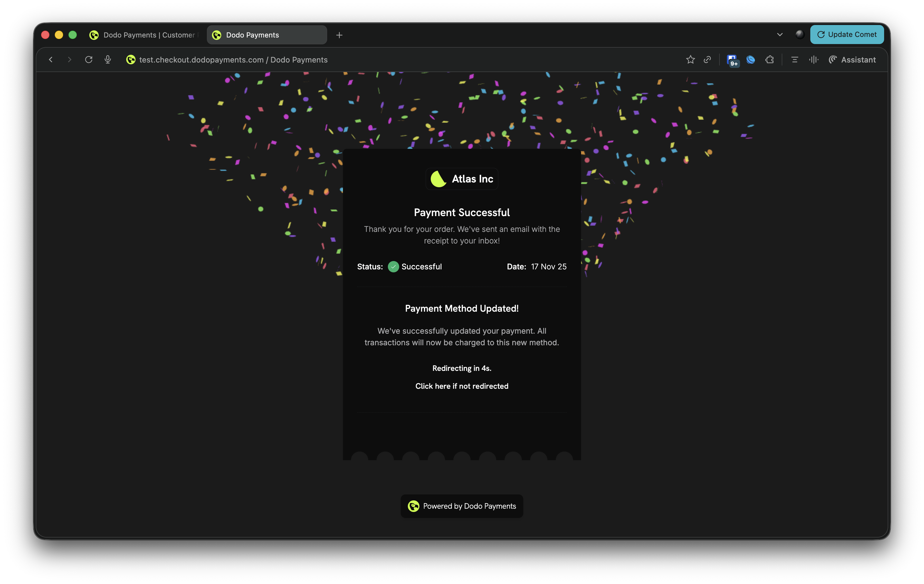This screenshot has width=924, height=584.
Task: Open the Comet Assistant
Action: (852, 60)
